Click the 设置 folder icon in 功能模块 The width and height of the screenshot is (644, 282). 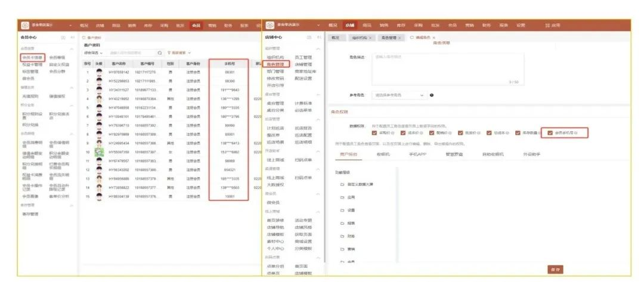[x=342, y=210]
